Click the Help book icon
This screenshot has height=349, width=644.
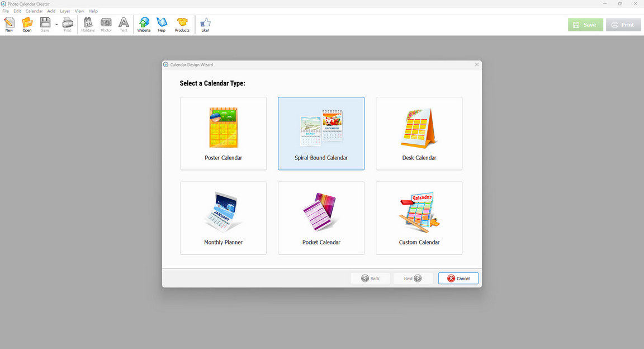pos(162,25)
